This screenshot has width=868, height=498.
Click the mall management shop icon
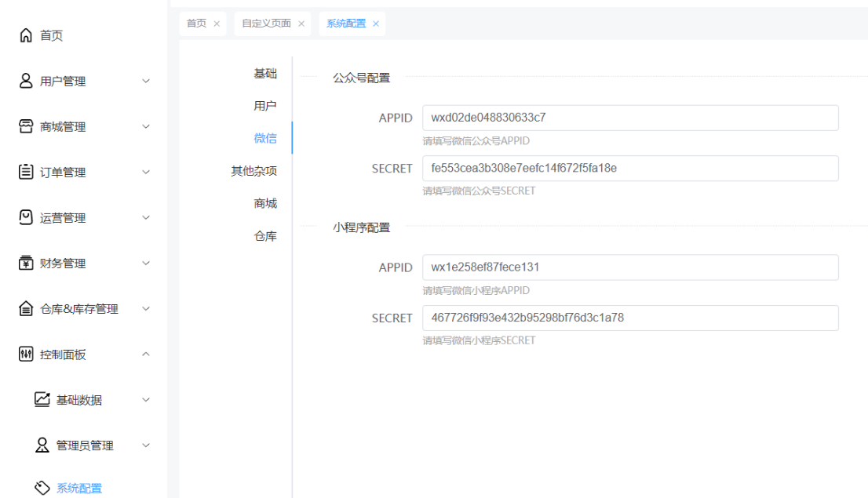click(x=26, y=126)
